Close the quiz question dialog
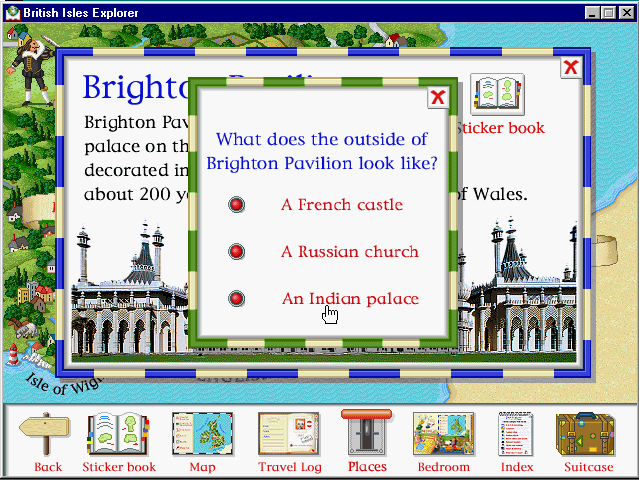The image size is (639, 480). point(438,98)
